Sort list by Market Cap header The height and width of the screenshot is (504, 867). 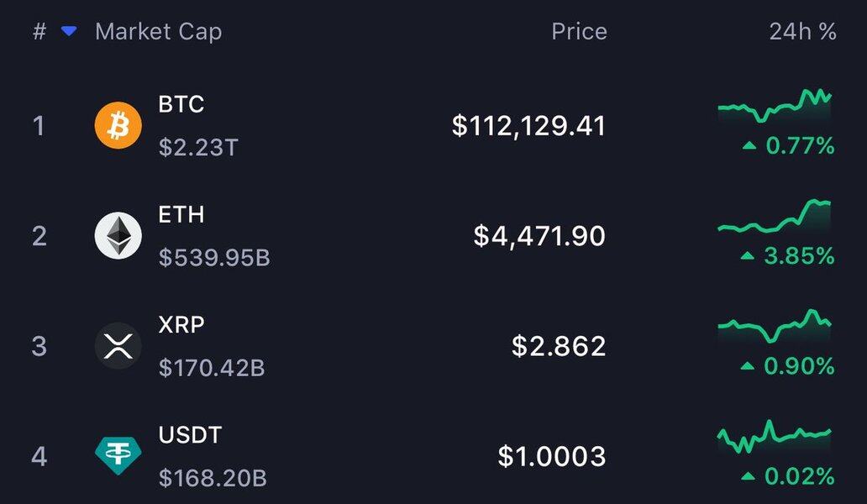click(158, 32)
